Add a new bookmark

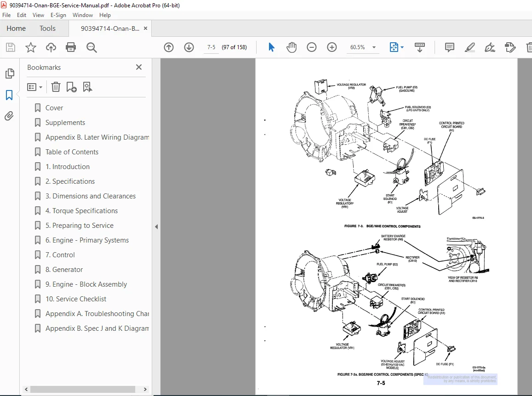tap(71, 87)
